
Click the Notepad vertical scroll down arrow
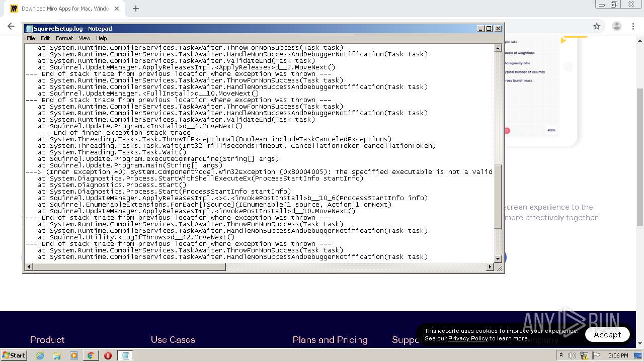(x=498, y=259)
